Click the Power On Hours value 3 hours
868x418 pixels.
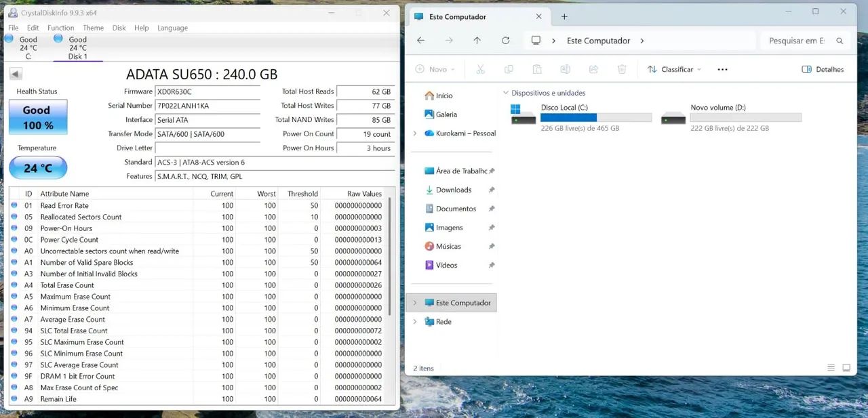click(x=366, y=148)
